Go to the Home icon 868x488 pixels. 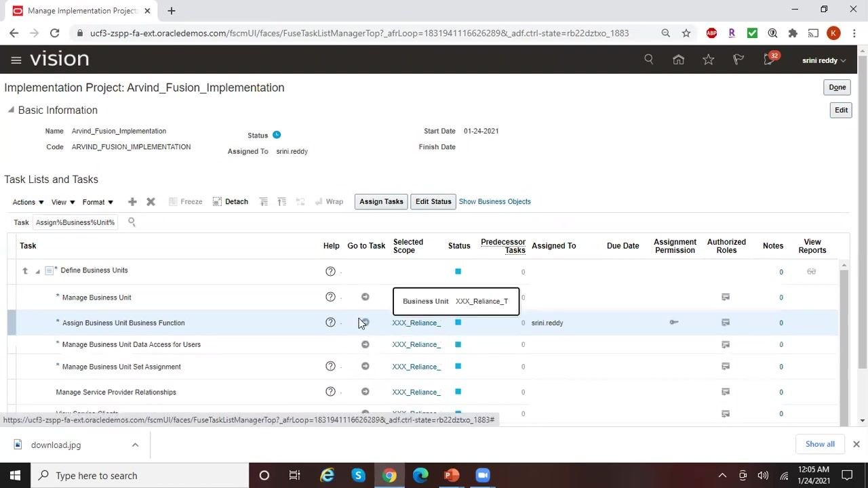click(x=678, y=60)
